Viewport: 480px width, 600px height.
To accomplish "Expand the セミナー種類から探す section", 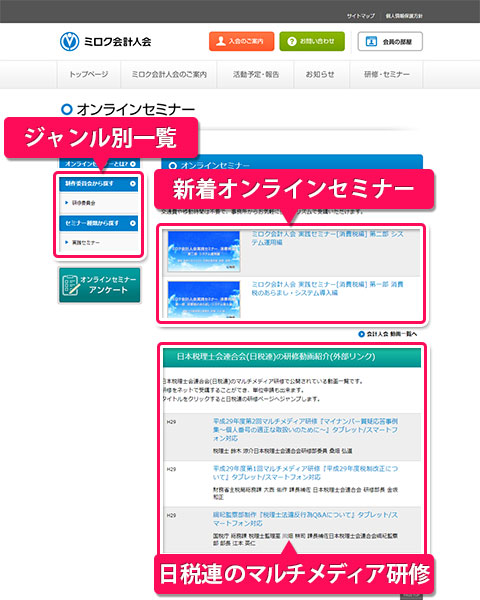I will pyautogui.click(x=99, y=223).
